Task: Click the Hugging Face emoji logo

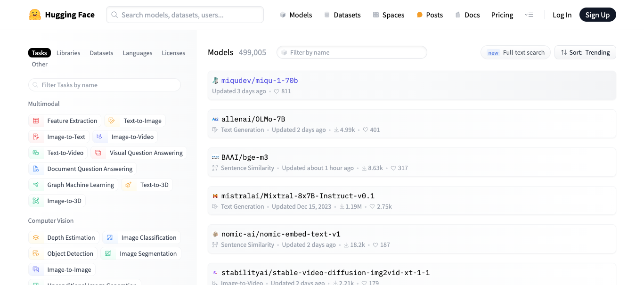Action: click(35, 15)
